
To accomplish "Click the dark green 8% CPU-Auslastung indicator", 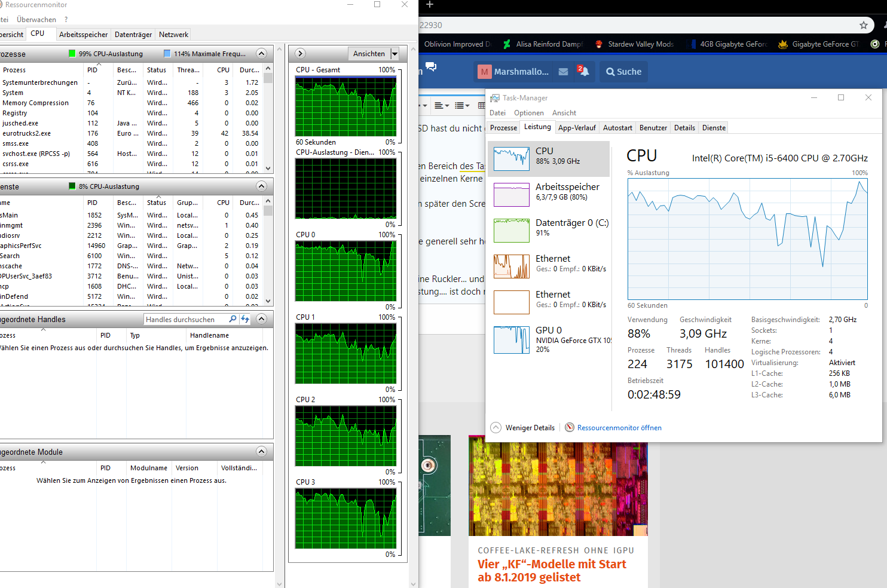I will 72,186.
